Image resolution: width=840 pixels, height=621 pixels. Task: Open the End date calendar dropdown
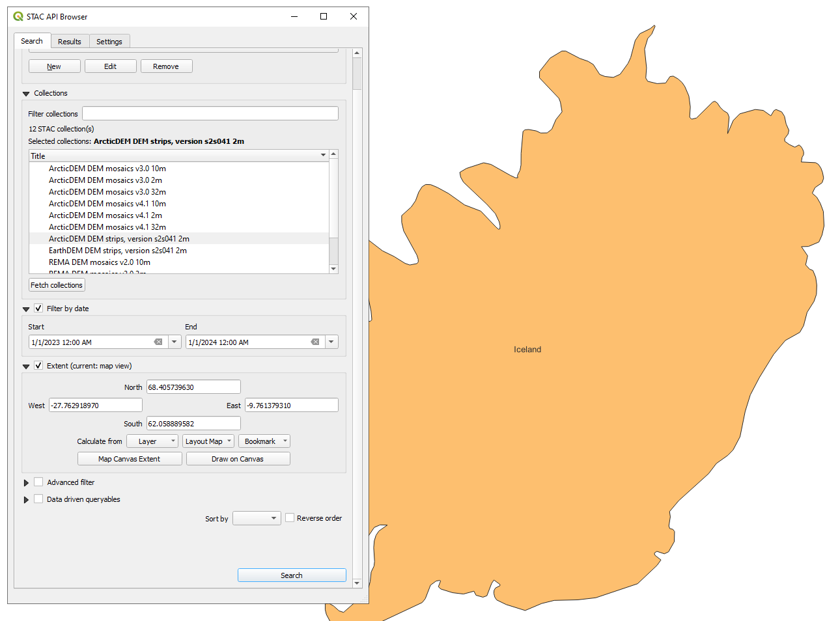(x=331, y=342)
